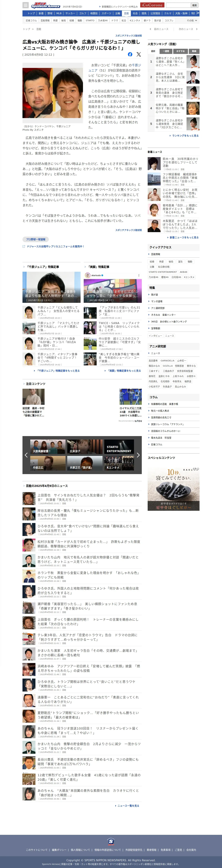Image resolution: width=222 pixels, height=868 pixels.
Task: Open the CoCorone banner
Action: point(152,5)
